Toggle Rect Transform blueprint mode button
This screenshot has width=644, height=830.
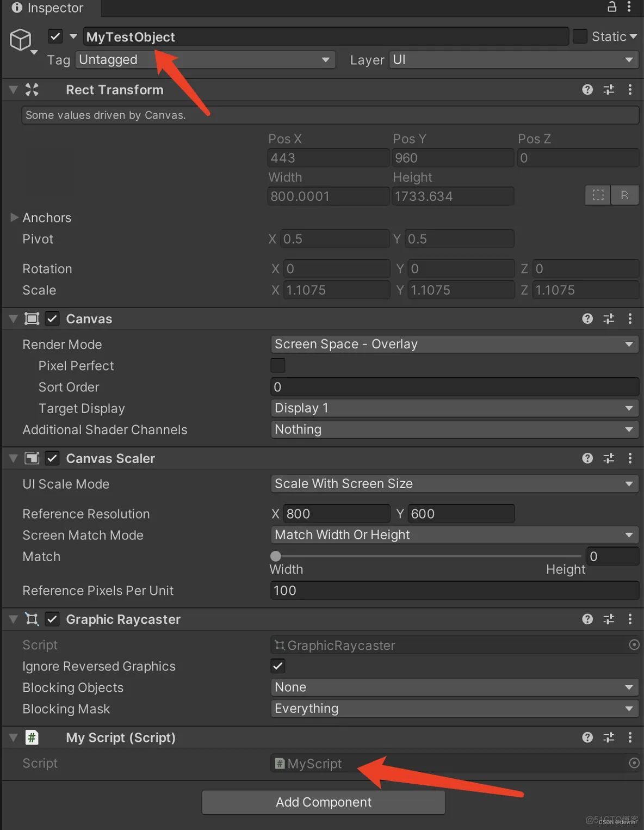point(598,195)
